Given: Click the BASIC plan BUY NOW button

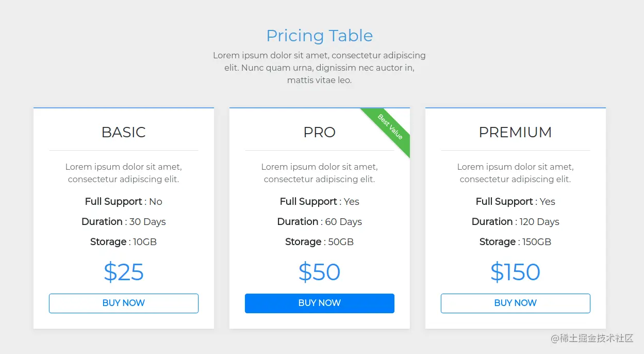Looking at the screenshot, I should (123, 303).
